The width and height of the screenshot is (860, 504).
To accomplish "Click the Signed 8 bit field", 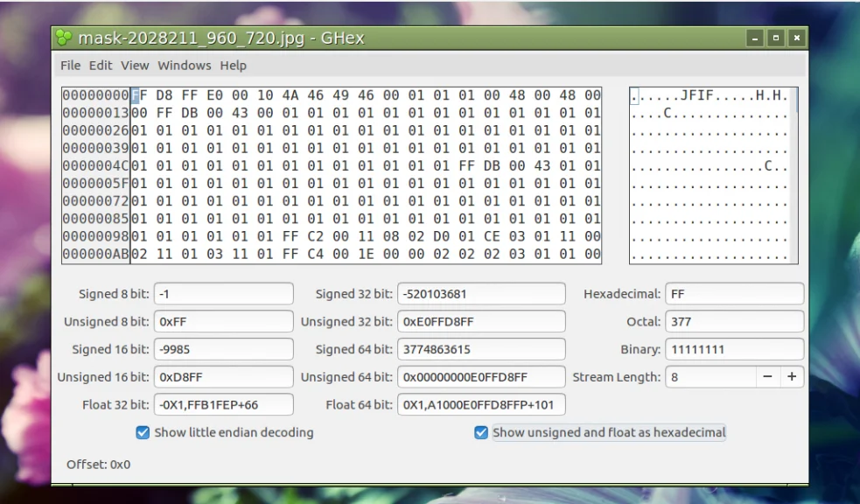I will (224, 294).
